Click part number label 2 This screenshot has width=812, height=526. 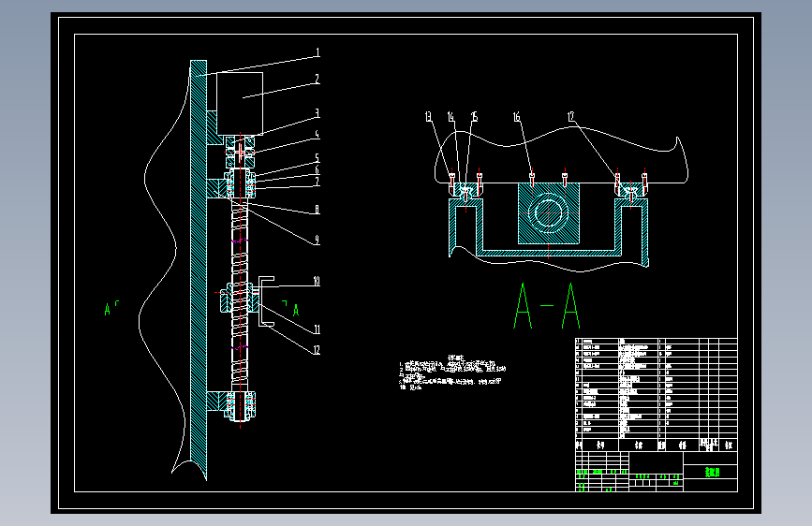tap(317, 79)
